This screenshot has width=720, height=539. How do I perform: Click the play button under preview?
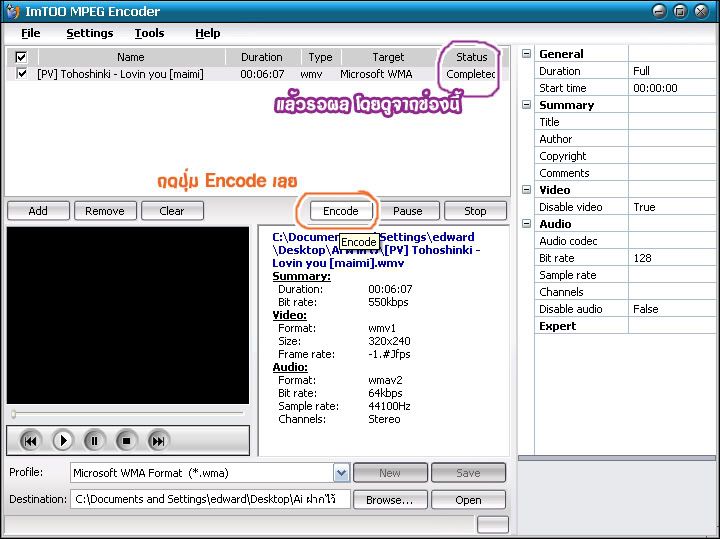tap(62, 441)
